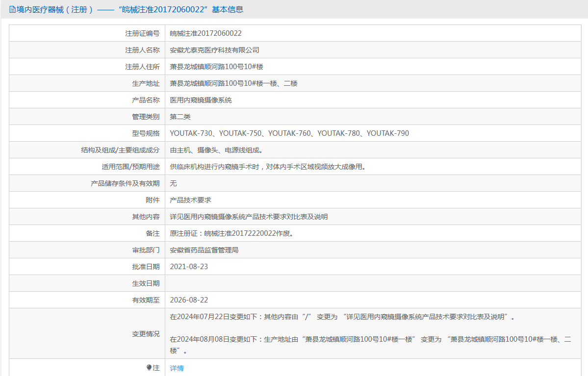Click the 产品名称 label
588x376 pixels.
(146, 100)
